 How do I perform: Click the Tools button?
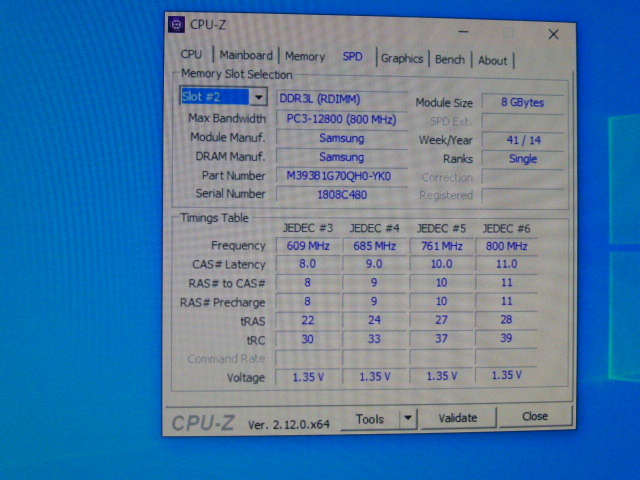pyautogui.click(x=370, y=419)
